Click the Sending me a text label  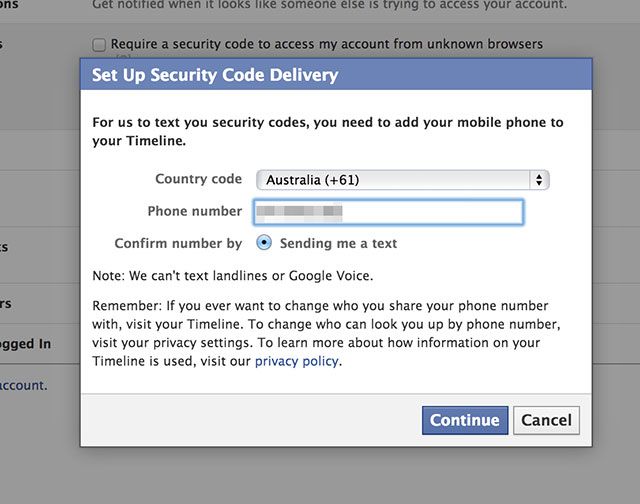click(x=338, y=243)
